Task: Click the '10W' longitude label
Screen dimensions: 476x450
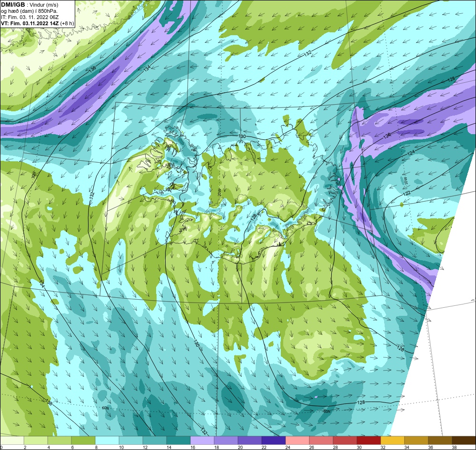Action: click(x=407, y=181)
